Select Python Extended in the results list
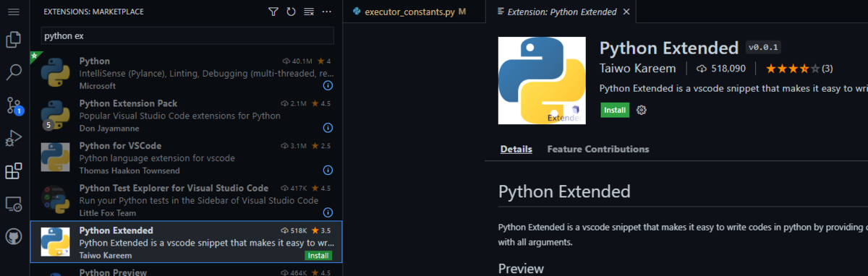Screen dimensions: 868x276 (187, 242)
